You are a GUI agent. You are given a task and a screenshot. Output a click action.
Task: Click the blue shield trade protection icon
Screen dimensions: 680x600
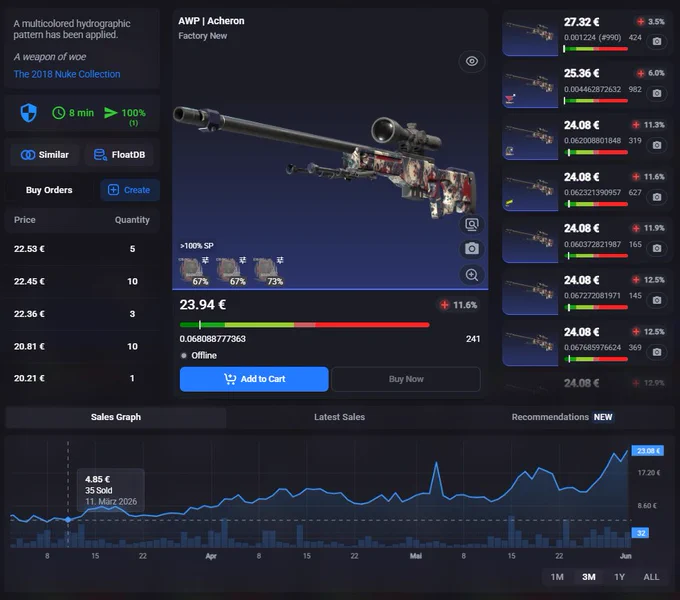coord(29,113)
